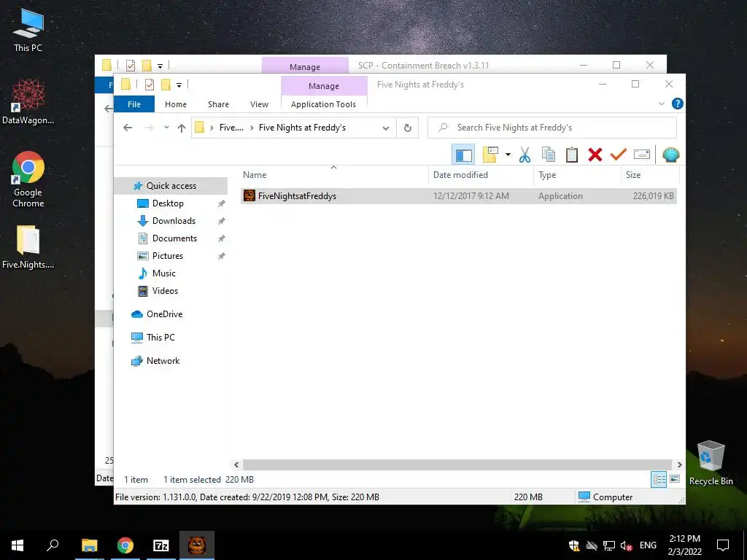Select the FiveNightsatFreddys application file

458,195
